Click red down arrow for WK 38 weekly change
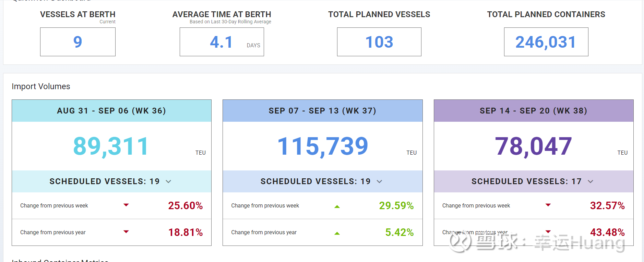 click(548, 205)
